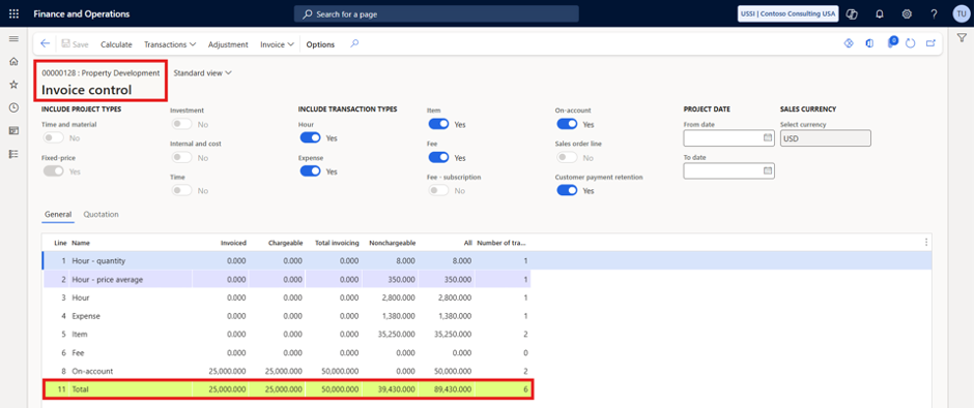Toggle the Fee - subscription switch

point(439,191)
